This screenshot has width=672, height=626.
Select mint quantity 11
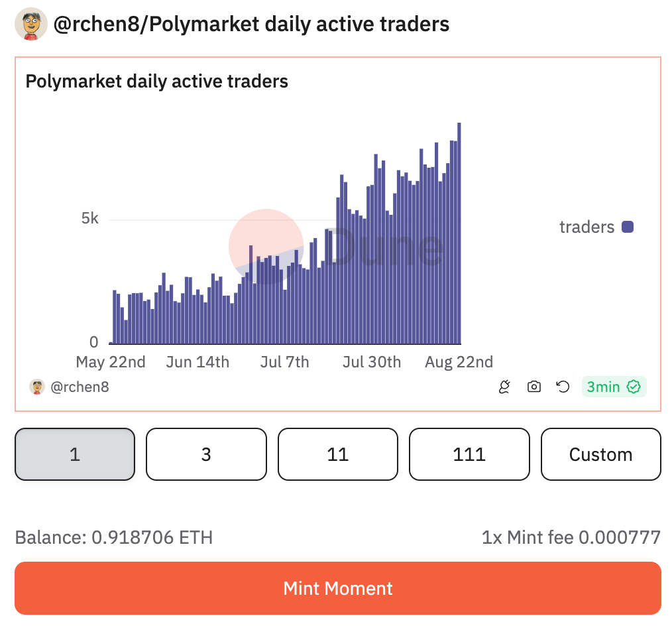coord(338,454)
